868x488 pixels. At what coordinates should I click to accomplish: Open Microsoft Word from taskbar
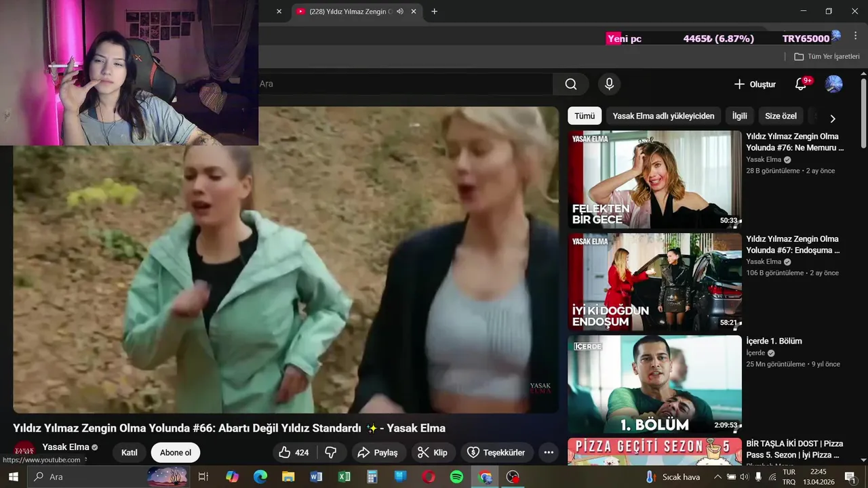[x=316, y=477]
